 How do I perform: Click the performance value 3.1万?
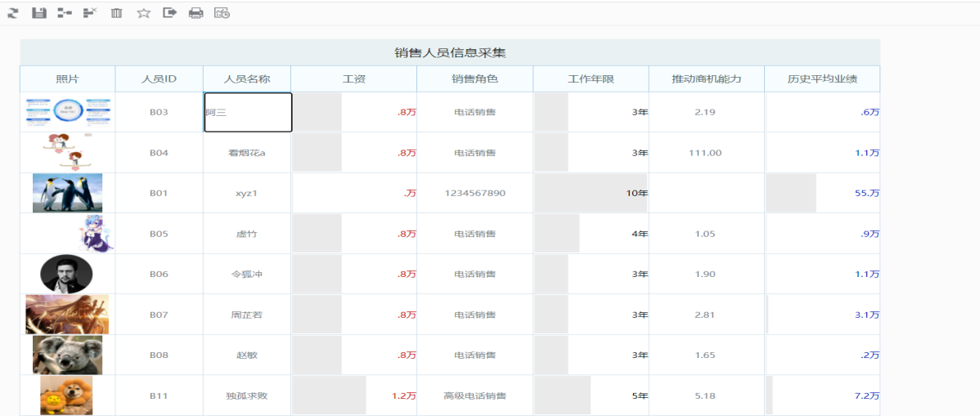coord(867,315)
